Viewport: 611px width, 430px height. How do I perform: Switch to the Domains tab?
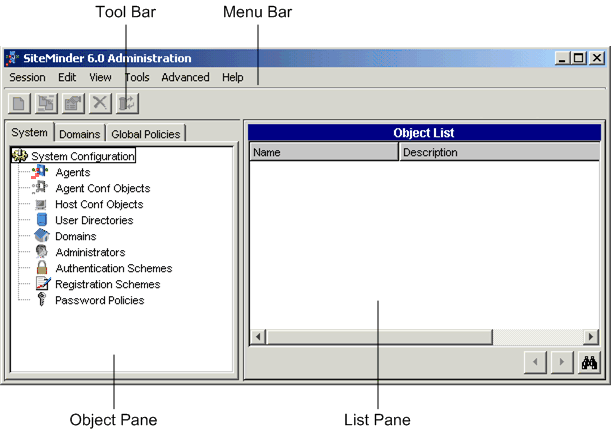[79, 134]
